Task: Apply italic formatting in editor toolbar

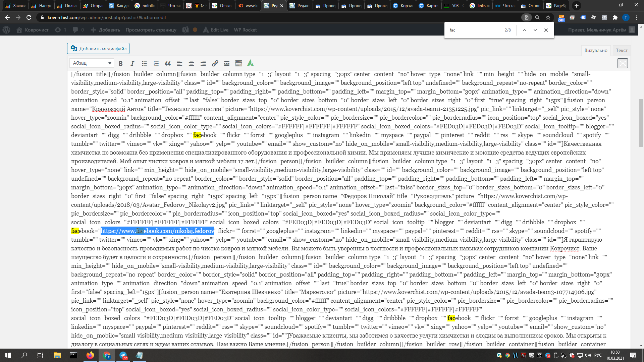Action: tap(132, 63)
